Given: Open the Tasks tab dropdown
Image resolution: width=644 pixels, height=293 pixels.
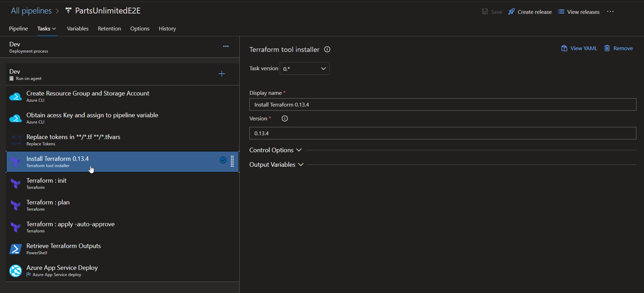Looking at the screenshot, I should point(47,29).
